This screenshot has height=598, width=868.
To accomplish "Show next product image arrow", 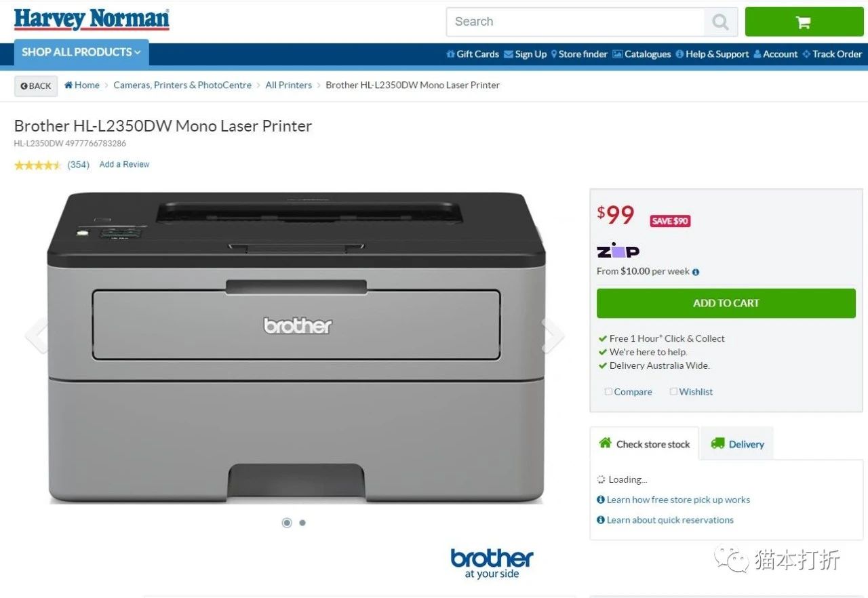I will [x=552, y=334].
